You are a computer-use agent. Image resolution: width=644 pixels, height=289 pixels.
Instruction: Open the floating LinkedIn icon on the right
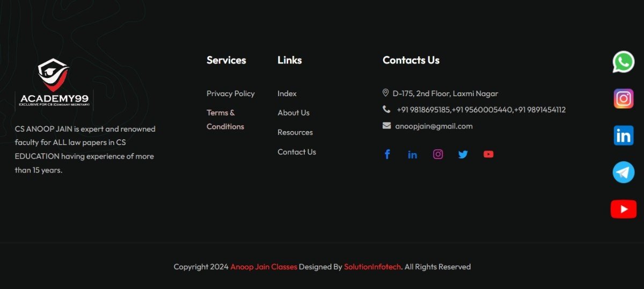(623, 135)
